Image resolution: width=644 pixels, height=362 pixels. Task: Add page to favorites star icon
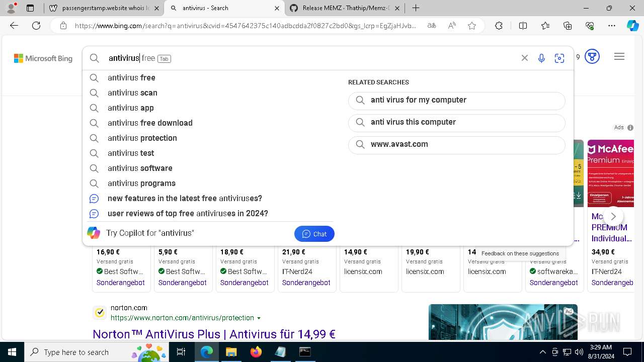[472, 26]
